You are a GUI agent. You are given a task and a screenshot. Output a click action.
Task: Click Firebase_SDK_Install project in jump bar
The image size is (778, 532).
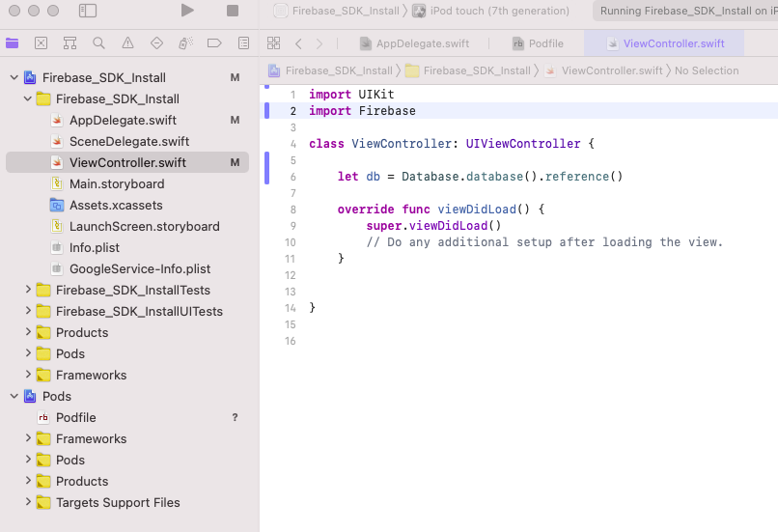330,71
